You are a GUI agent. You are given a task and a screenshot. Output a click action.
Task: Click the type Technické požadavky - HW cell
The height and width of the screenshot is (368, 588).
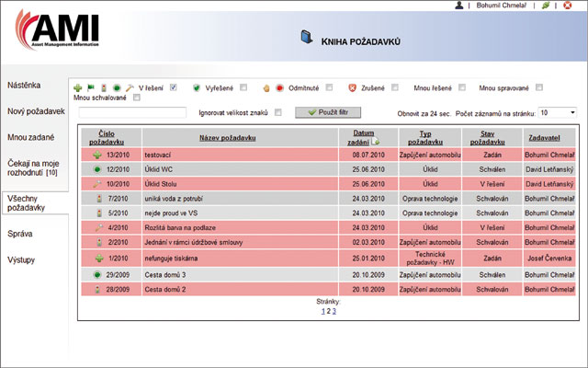[x=430, y=259]
